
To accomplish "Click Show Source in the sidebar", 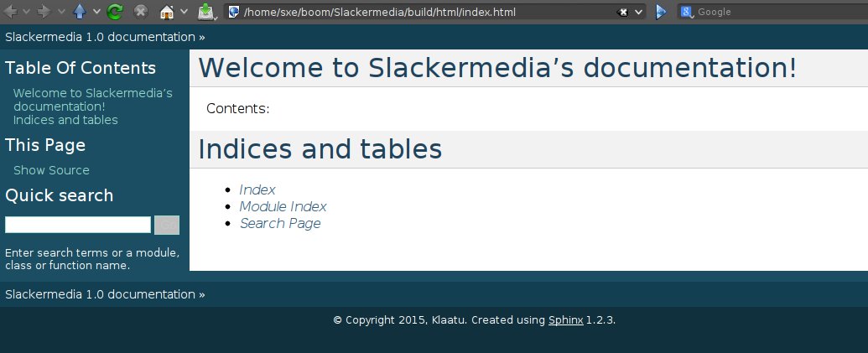I will (x=51, y=170).
